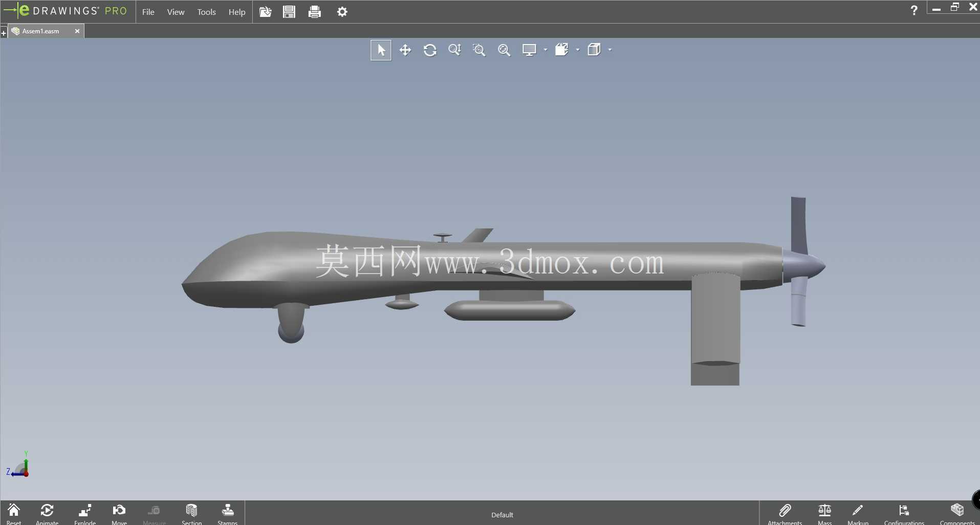The height and width of the screenshot is (525, 980).
Task: Open Options via the gear icon
Action: click(342, 11)
